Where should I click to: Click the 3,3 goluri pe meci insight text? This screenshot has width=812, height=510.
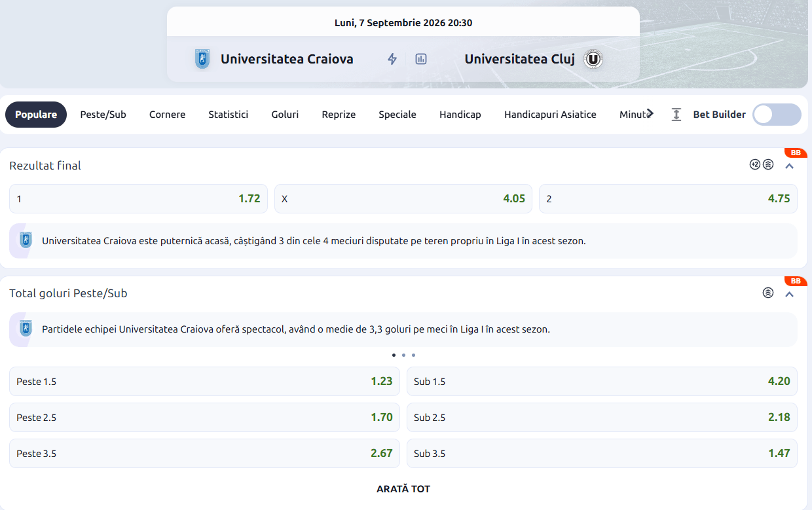point(296,329)
